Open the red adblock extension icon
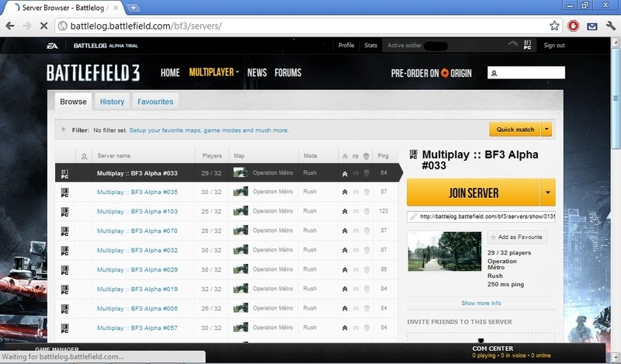621x364 pixels. pyautogui.click(x=574, y=26)
